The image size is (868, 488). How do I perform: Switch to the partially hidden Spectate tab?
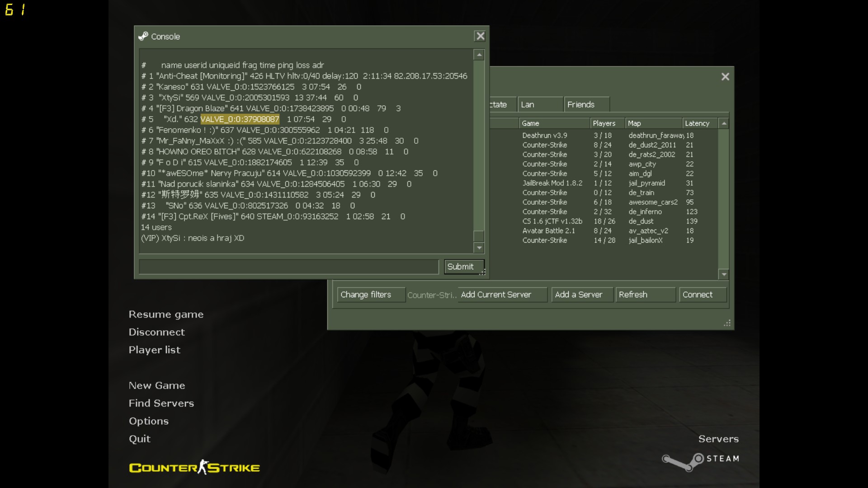pyautogui.click(x=502, y=104)
